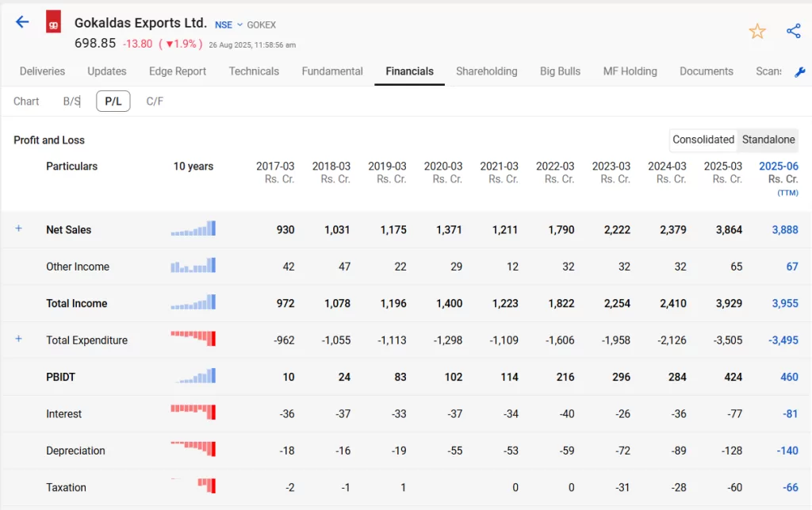Expand the Net Sales row
Viewport: 812px width, 510px height.
click(x=19, y=228)
